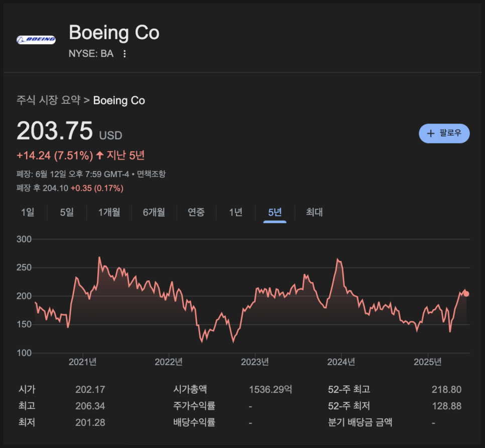The height and width of the screenshot is (448, 485).
Task: Click the current-price dot at chart end
Action: (x=466, y=294)
